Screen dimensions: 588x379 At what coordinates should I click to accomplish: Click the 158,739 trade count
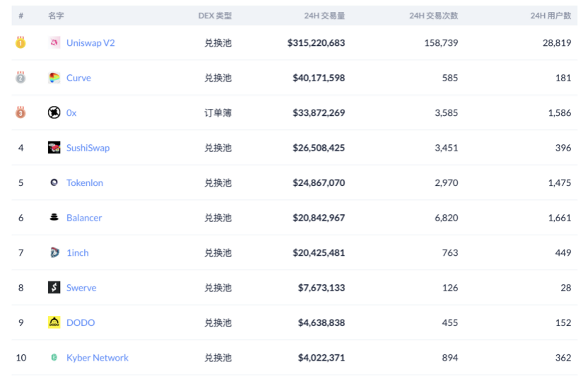click(441, 42)
